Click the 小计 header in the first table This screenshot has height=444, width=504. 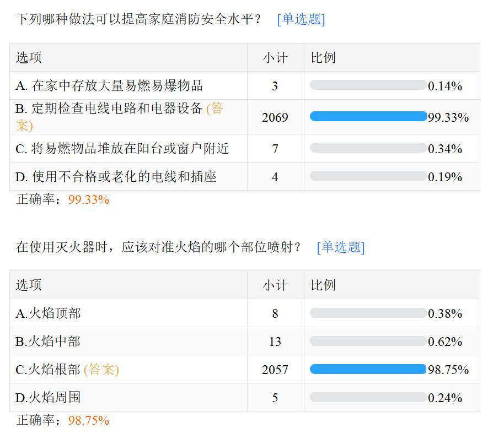(x=275, y=58)
